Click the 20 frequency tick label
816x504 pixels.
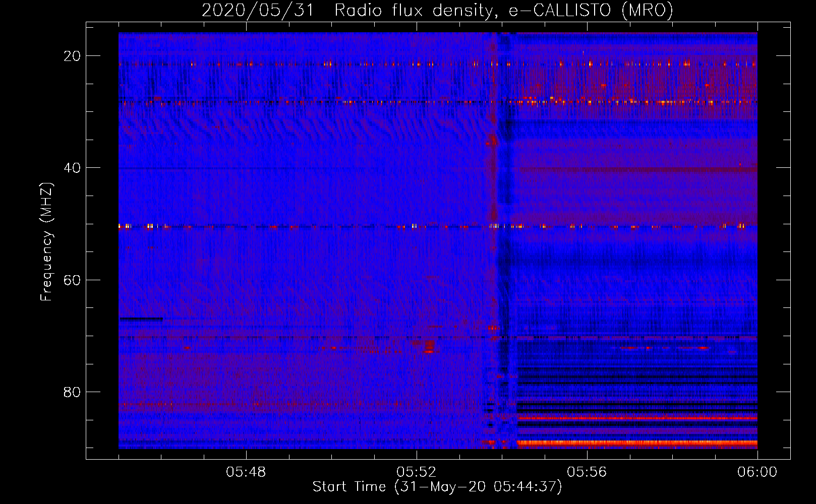73,56
